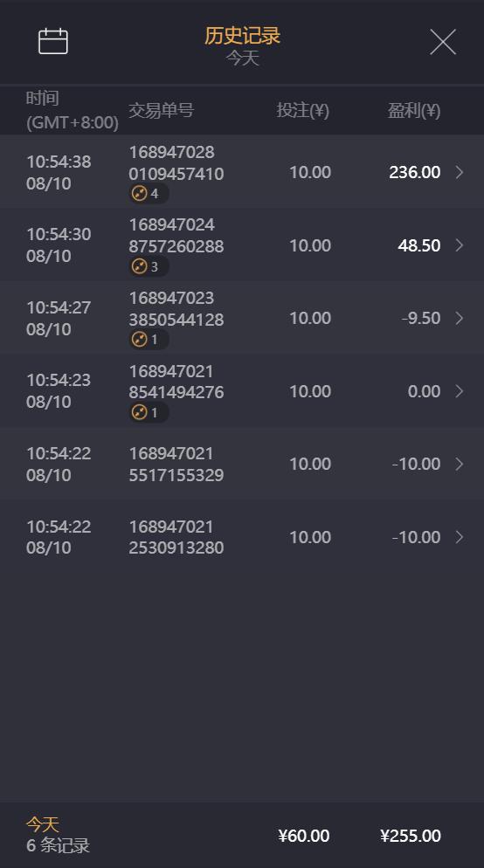Tap the spin badge on the -9.50 record
Image resolution: width=484 pixels, height=868 pixels.
click(x=149, y=339)
